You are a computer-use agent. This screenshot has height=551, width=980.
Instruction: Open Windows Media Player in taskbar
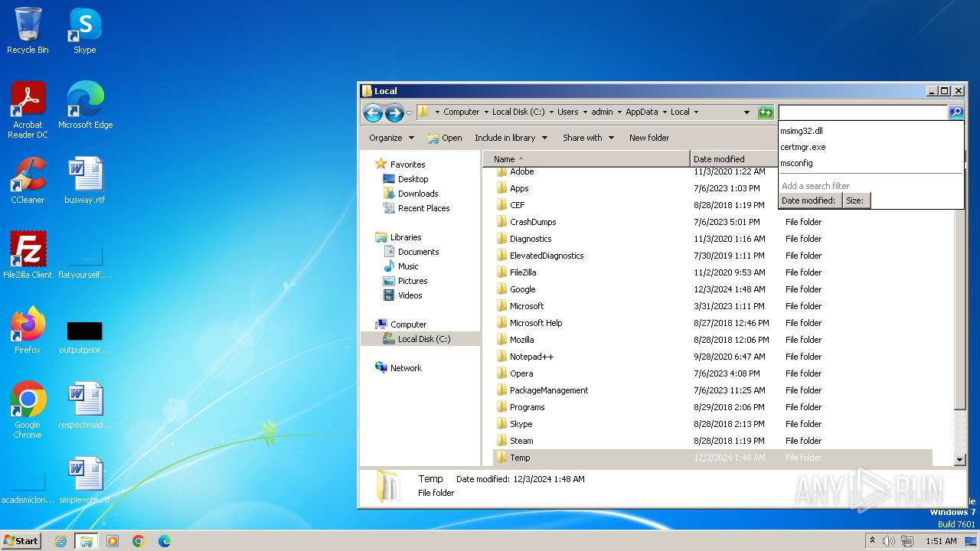pos(113,541)
